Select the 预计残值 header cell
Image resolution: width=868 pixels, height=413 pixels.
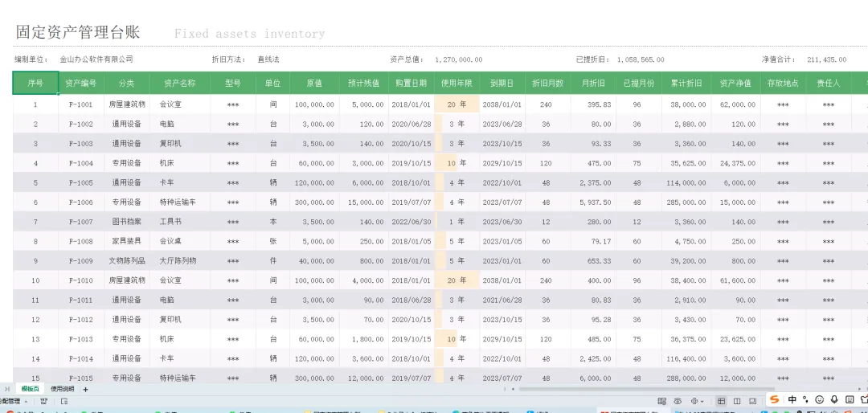364,83
